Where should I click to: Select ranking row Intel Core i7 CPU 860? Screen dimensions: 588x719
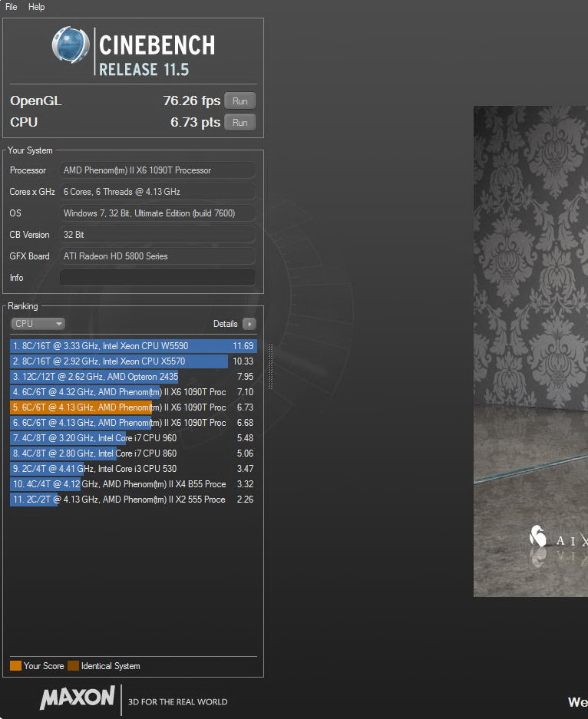click(133, 453)
